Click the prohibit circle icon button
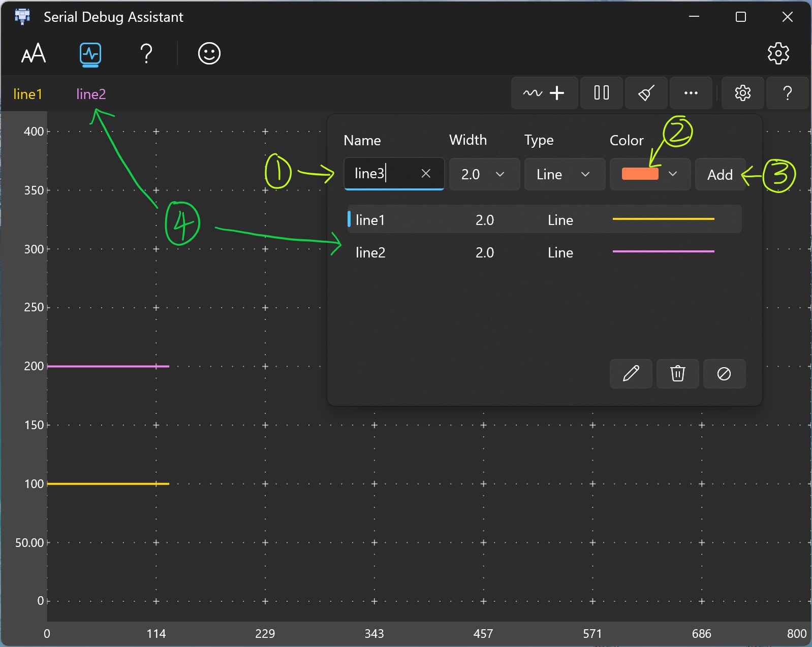This screenshot has height=647, width=812. (x=724, y=374)
